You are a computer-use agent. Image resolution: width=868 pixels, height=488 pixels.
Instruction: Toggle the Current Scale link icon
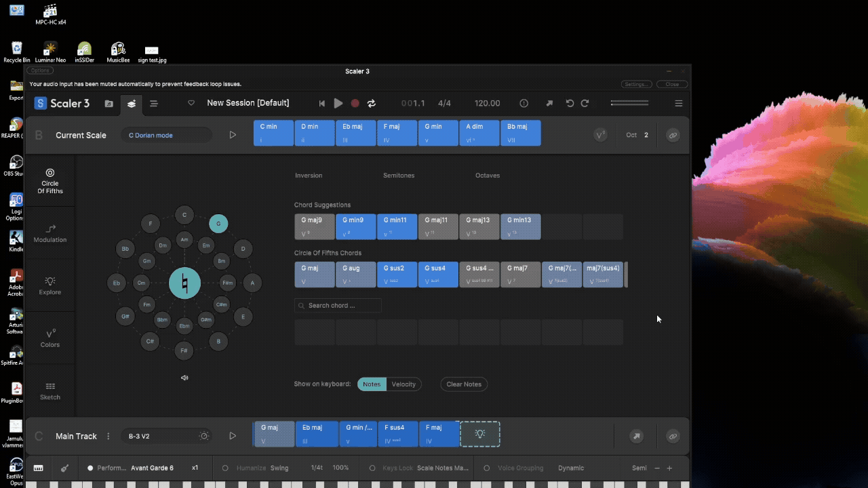point(673,135)
